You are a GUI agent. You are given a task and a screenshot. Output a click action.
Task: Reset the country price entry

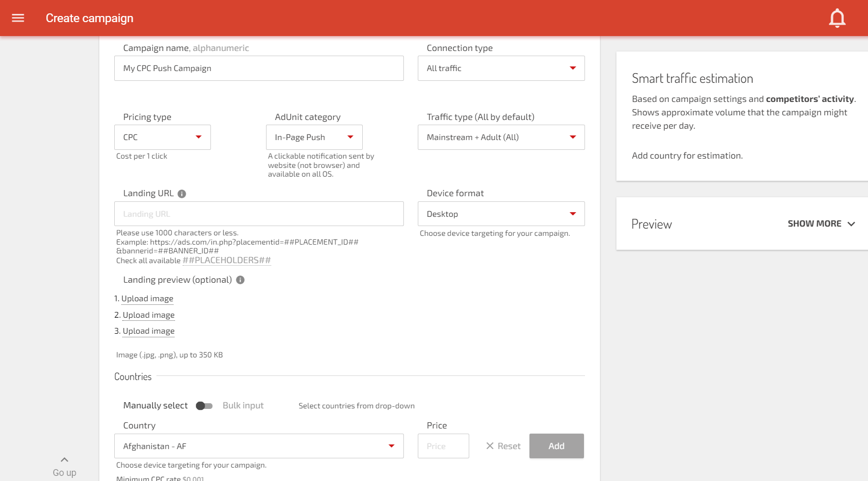[x=503, y=446]
